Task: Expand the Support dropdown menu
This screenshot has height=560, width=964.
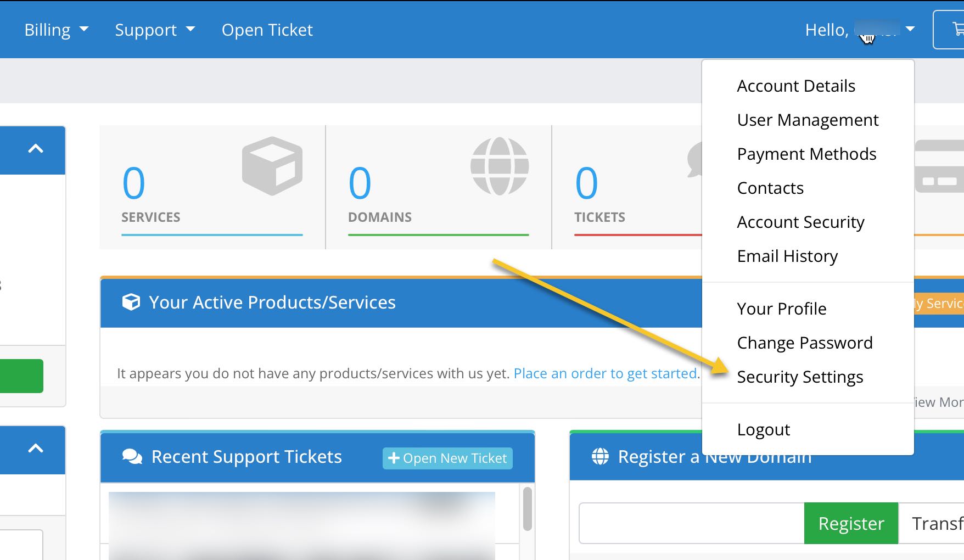Action: 154,30
